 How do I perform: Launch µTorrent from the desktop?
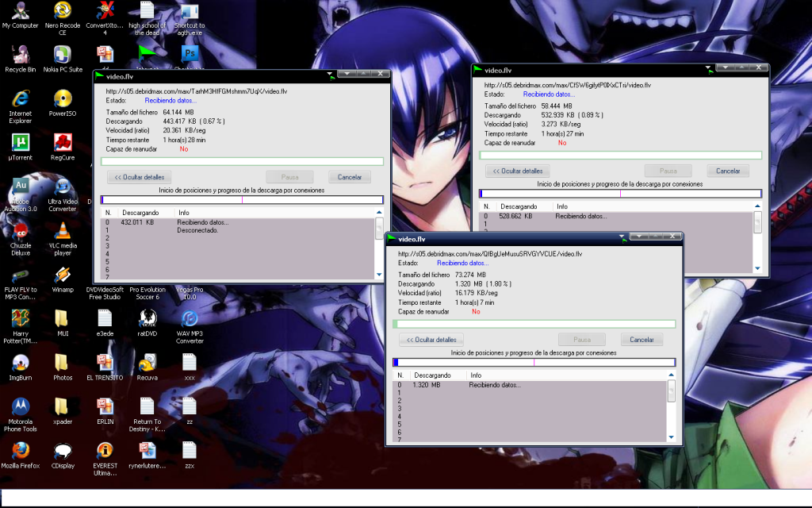click(x=20, y=147)
